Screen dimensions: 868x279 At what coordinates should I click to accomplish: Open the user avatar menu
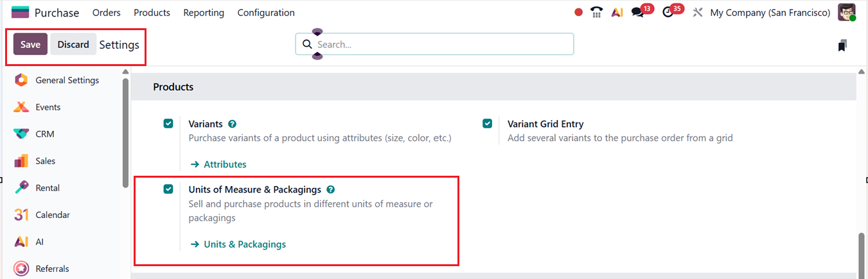coord(847,12)
